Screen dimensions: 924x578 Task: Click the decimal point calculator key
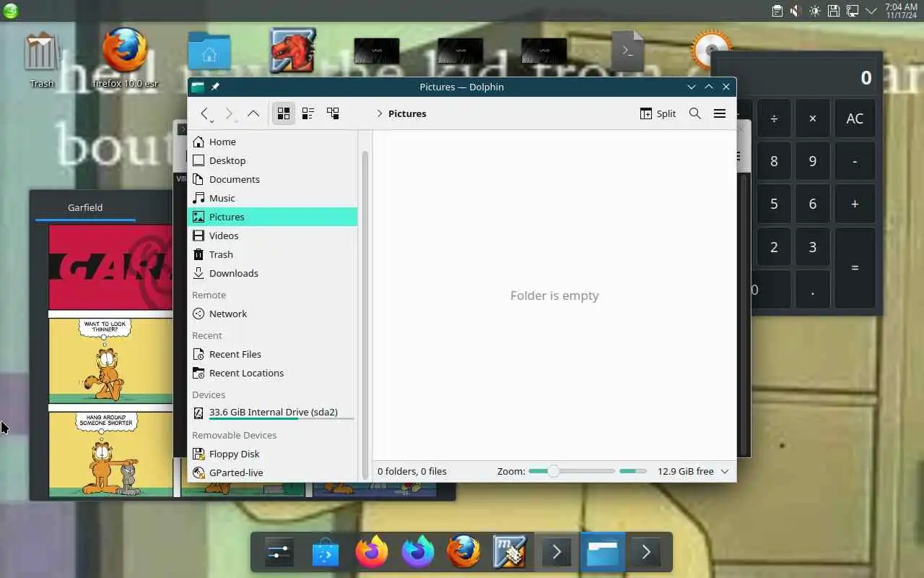tap(813, 290)
